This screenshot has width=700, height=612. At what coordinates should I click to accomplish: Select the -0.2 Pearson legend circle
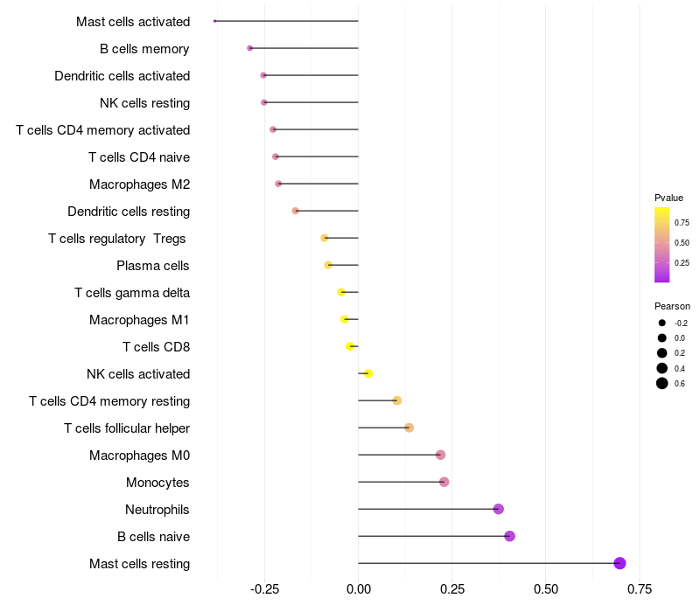click(662, 323)
